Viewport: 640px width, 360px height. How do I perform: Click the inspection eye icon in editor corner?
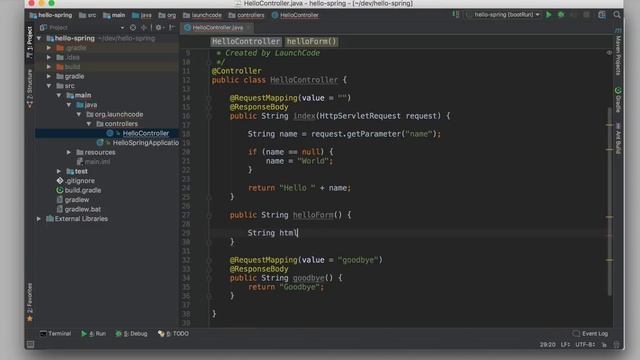[609, 53]
